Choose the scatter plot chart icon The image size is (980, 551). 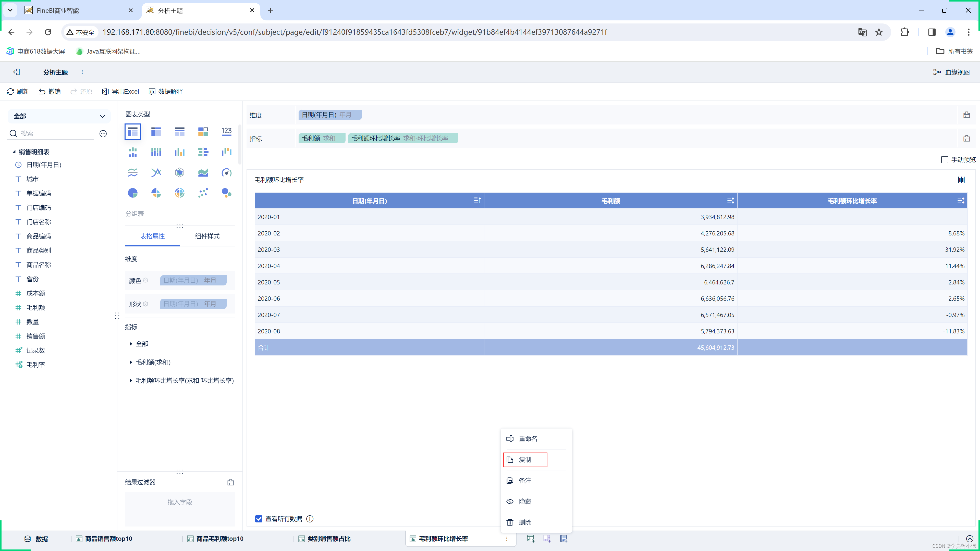203,193
